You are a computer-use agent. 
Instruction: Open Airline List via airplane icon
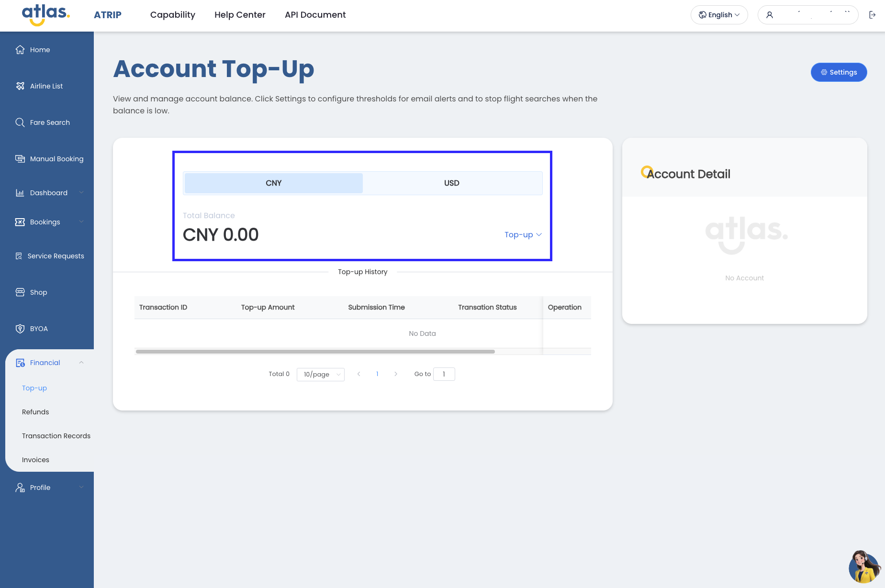coord(20,86)
